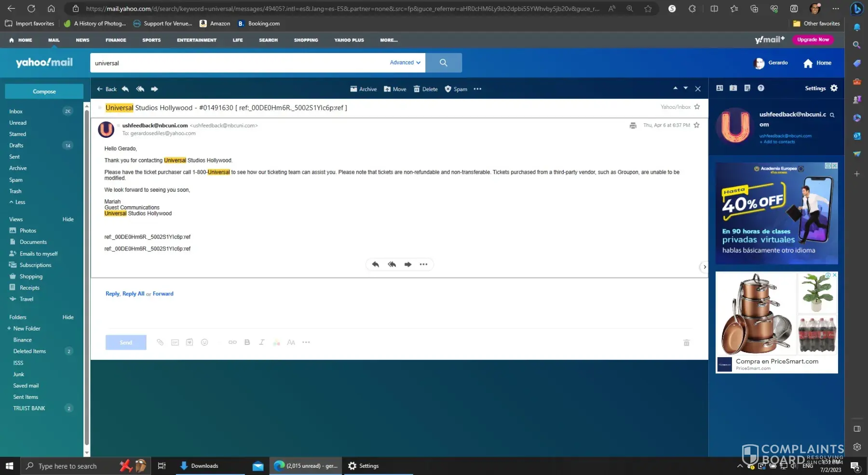Go to the SPORTS section
868x475 pixels.
click(151, 40)
